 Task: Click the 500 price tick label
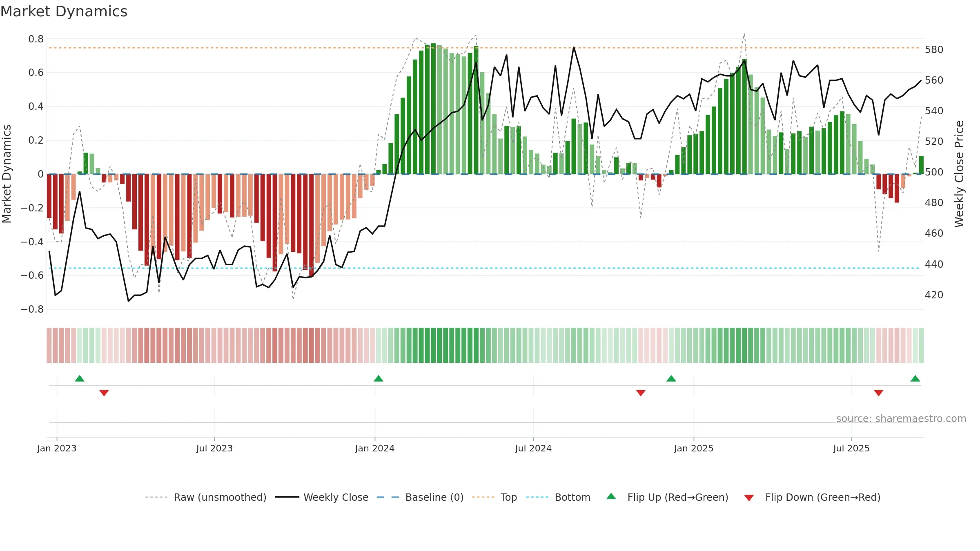tap(934, 172)
